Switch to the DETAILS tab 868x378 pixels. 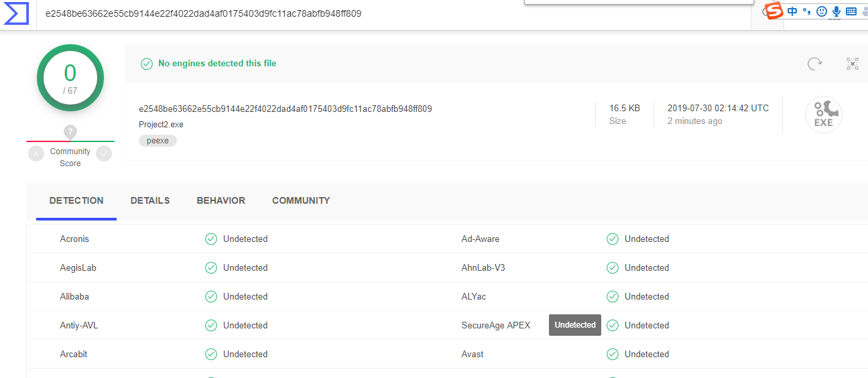[150, 200]
